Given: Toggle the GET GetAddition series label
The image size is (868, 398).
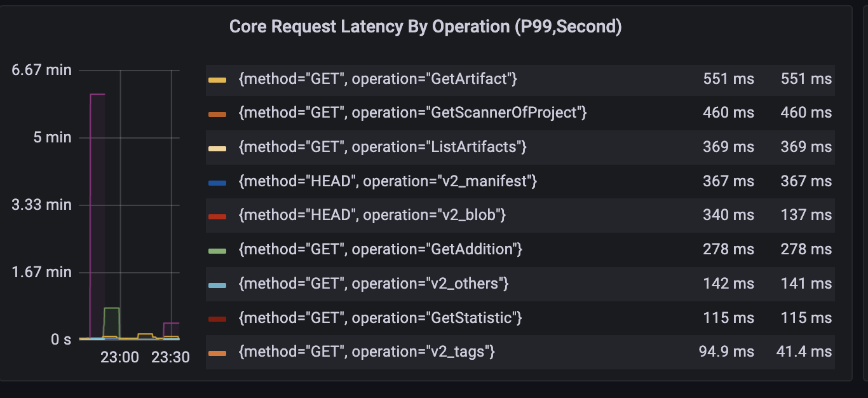Looking at the screenshot, I should pos(380,249).
